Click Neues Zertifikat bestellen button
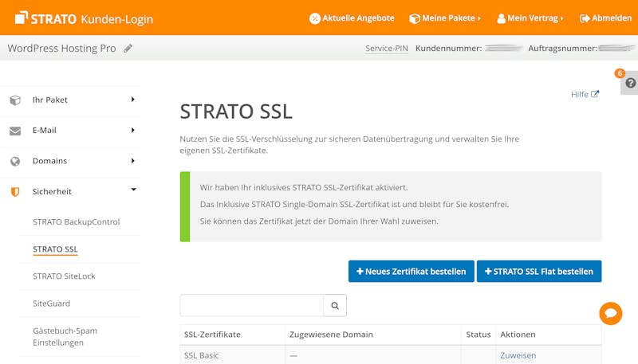This screenshot has width=638, height=364. [x=412, y=272]
